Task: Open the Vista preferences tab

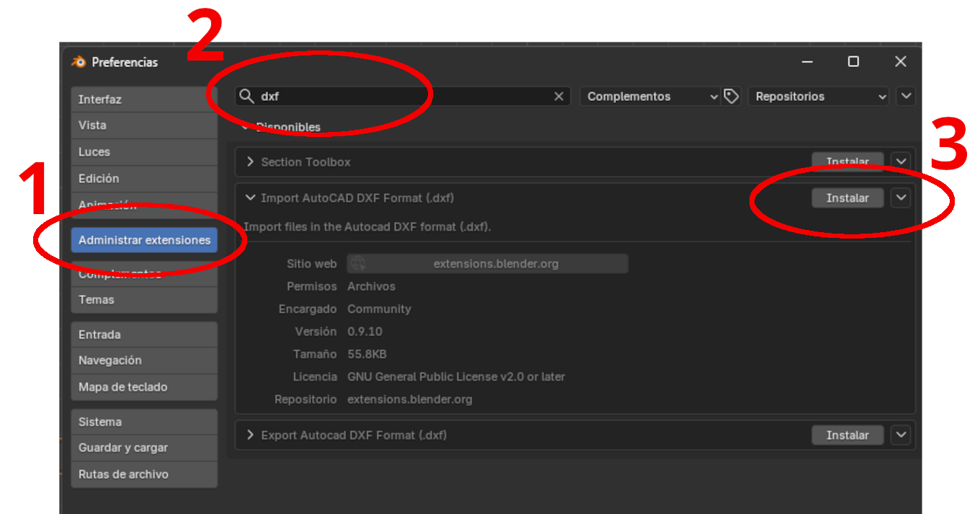Action: [x=144, y=125]
